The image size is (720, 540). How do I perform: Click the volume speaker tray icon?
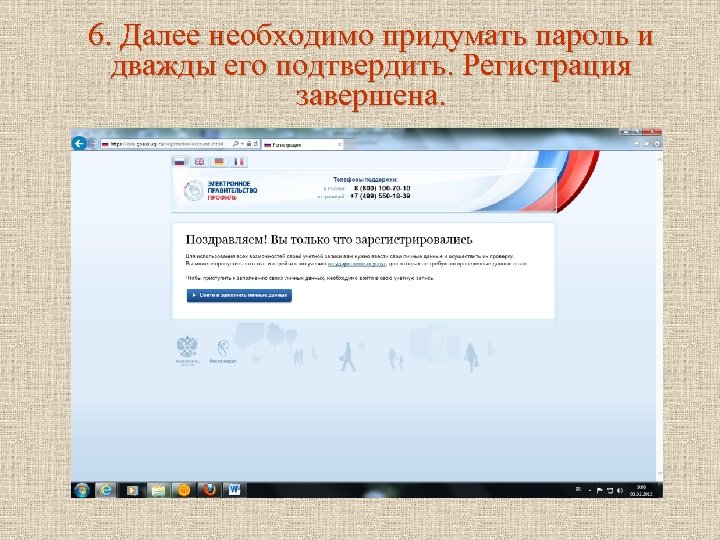pyautogui.click(x=620, y=490)
